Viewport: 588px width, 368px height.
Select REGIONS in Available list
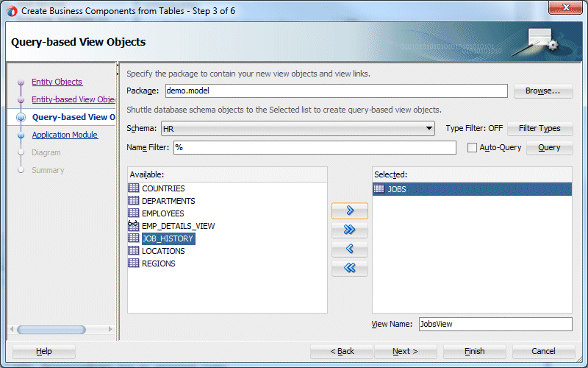click(x=158, y=263)
